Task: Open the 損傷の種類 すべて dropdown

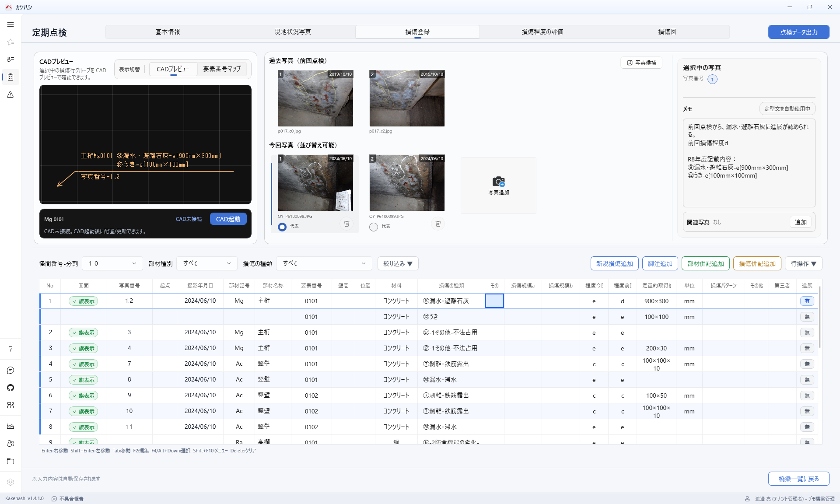Action: (324, 263)
